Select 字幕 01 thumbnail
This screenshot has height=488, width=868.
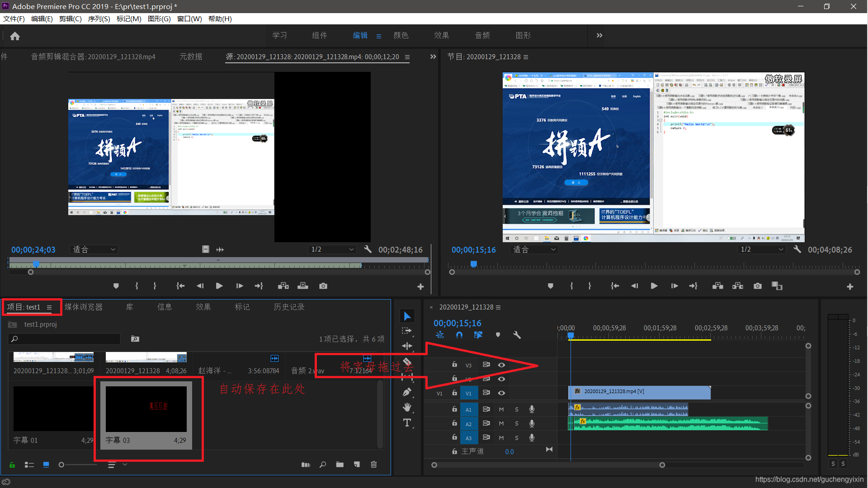click(53, 408)
